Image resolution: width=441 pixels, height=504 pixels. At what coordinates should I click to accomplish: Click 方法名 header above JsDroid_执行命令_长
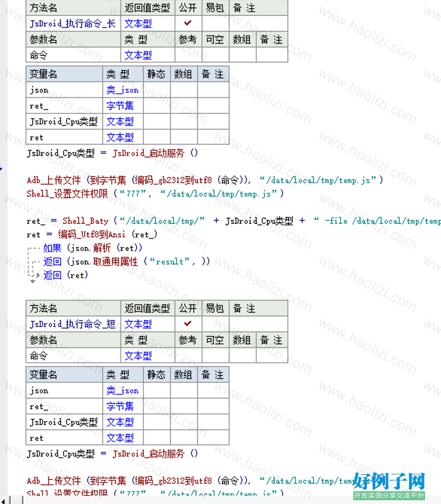[43, 8]
